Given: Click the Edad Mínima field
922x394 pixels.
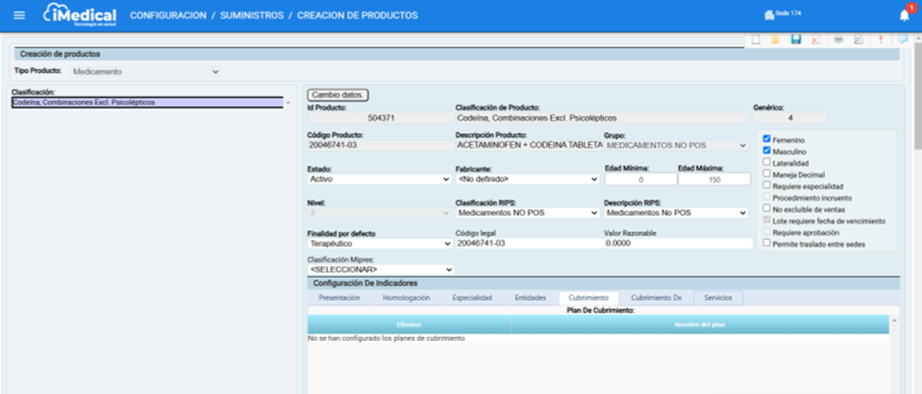Looking at the screenshot, I should (641, 179).
